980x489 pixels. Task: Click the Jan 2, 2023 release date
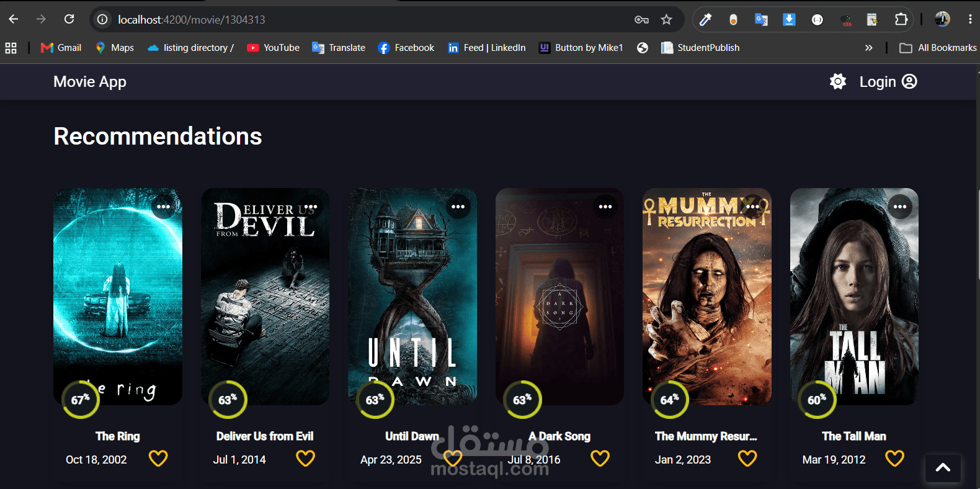click(x=683, y=460)
